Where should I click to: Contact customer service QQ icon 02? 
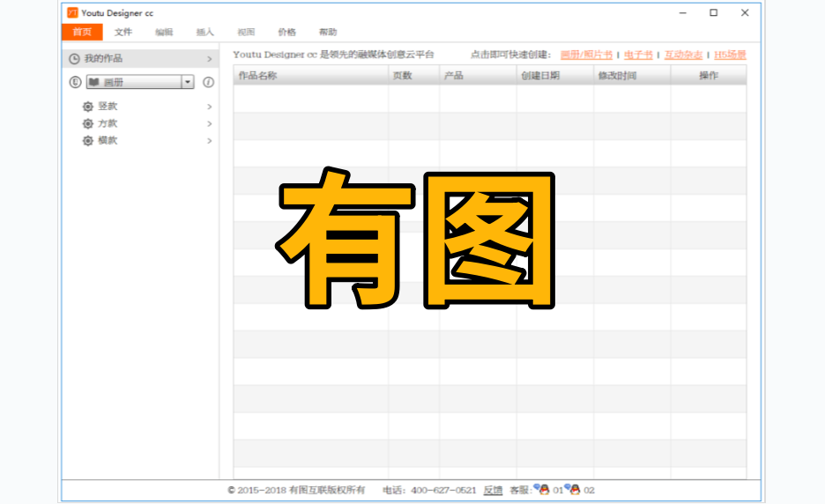click(574, 489)
